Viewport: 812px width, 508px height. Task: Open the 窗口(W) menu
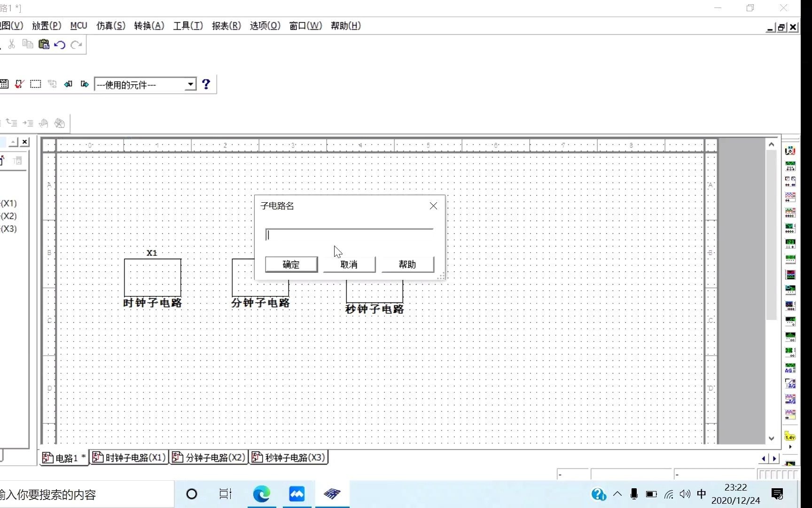coord(305,26)
